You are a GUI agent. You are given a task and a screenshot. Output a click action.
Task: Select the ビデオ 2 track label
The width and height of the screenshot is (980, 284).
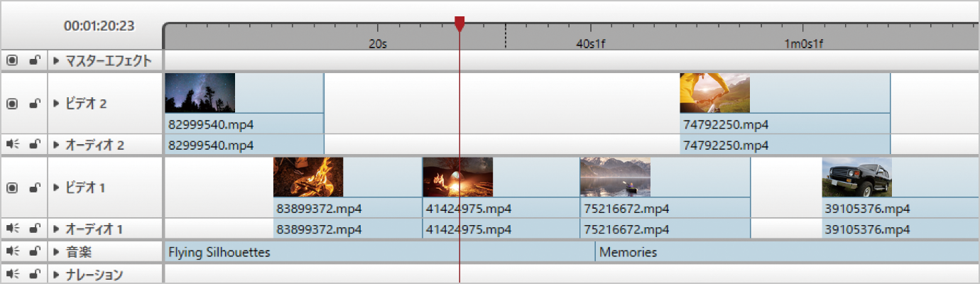click(x=86, y=104)
